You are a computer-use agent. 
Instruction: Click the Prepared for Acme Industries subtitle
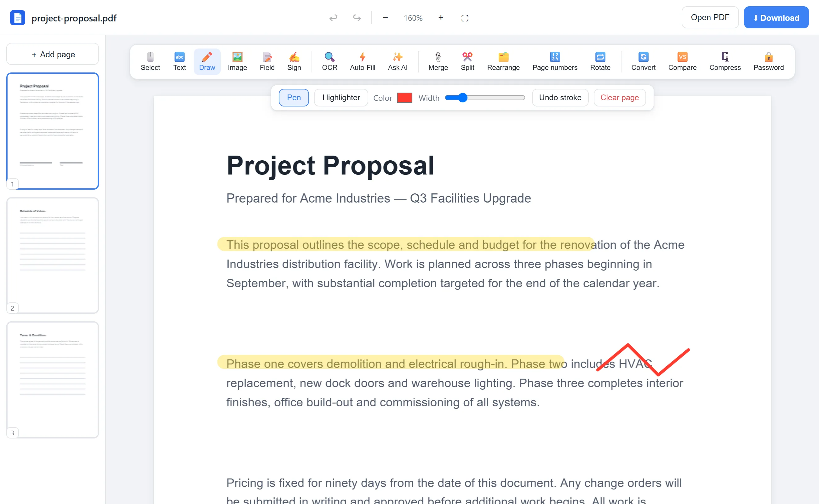click(x=378, y=198)
